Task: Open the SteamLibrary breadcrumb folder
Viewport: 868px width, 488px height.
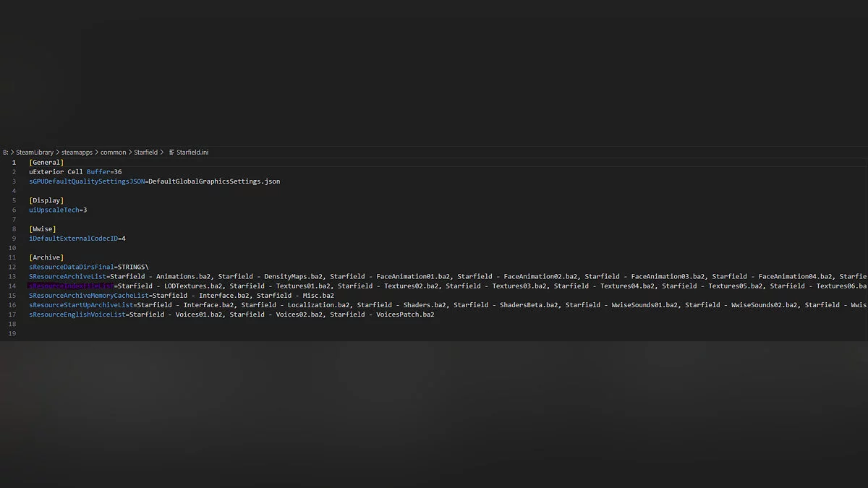Action: point(35,153)
